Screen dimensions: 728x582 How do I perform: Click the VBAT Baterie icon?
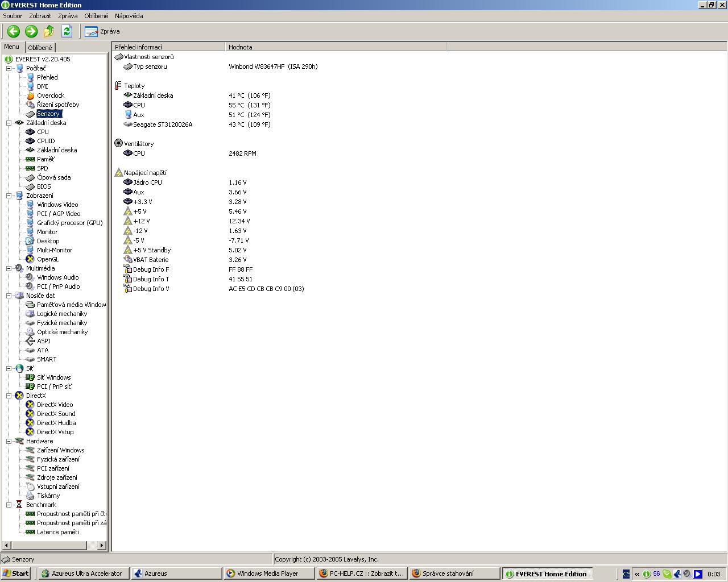pyautogui.click(x=127, y=260)
